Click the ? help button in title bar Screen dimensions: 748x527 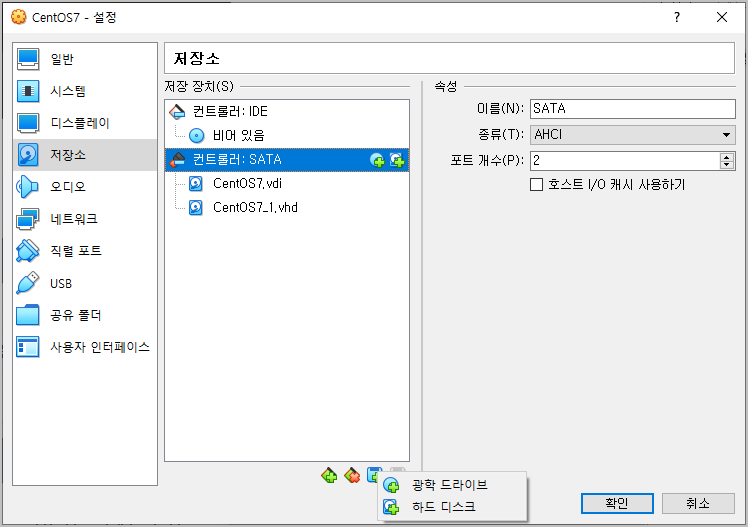(x=676, y=18)
